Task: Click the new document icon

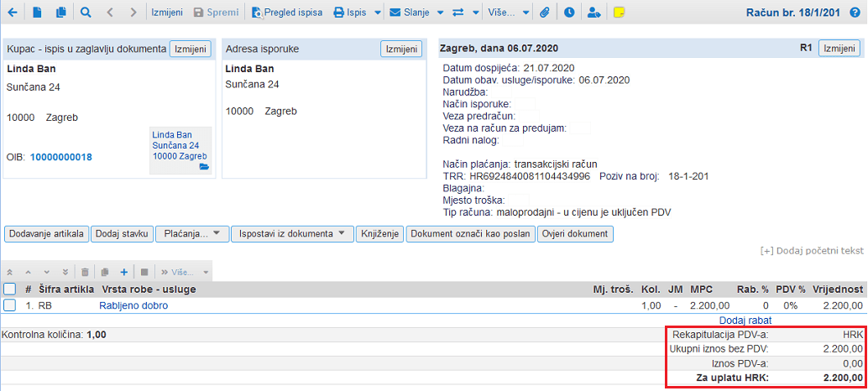Action: click(38, 13)
